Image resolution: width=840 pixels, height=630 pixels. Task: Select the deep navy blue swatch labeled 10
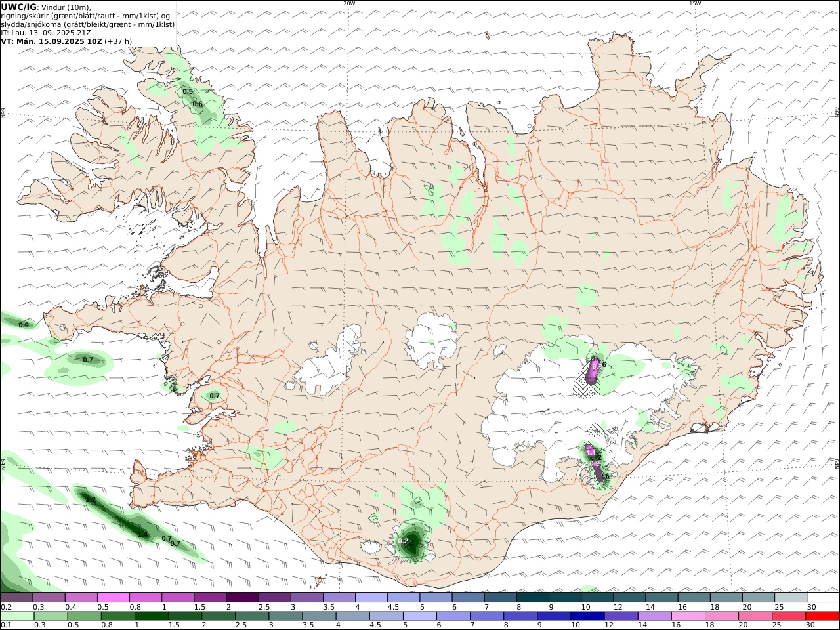pos(587,616)
